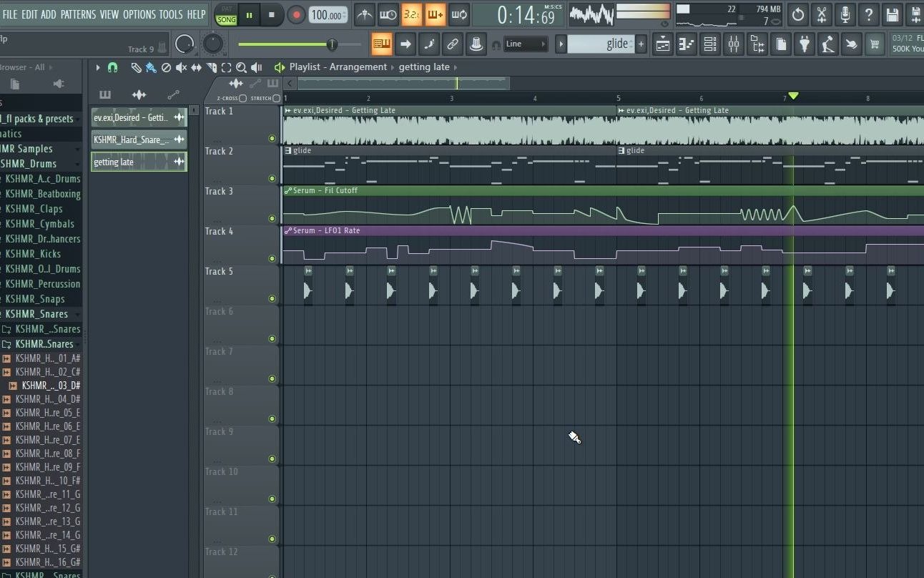The width and height of the screenshot is (924, 578).
Task: Select the Mute tool in playlist toolbar
Action: 181,67
